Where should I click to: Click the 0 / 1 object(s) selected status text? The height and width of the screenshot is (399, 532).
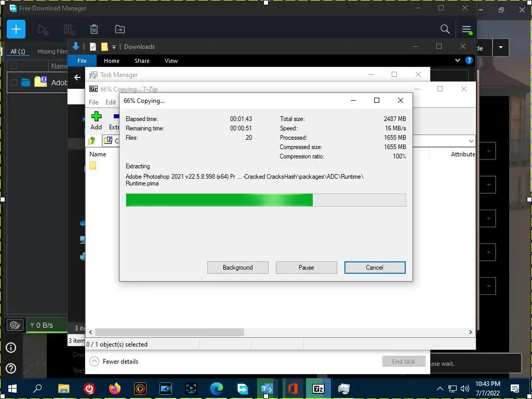[x=117, y=344]
